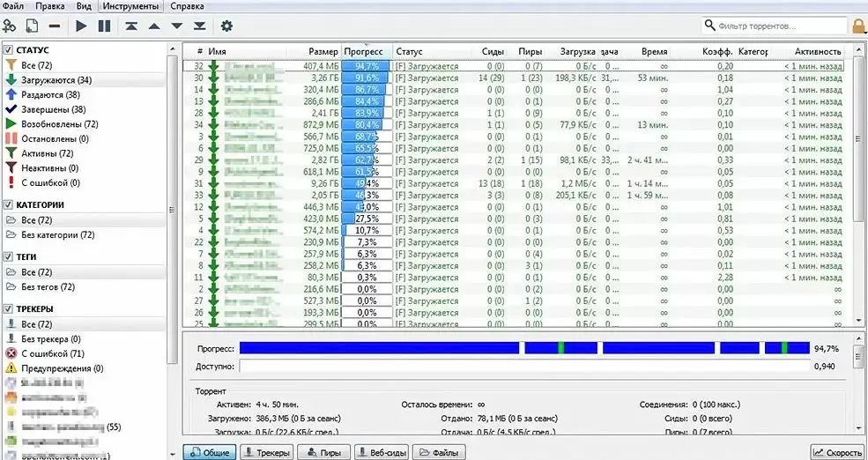
Task: Toggle the ТРЕКЕРЫ section checkbox
Action: tap(9, 309)
